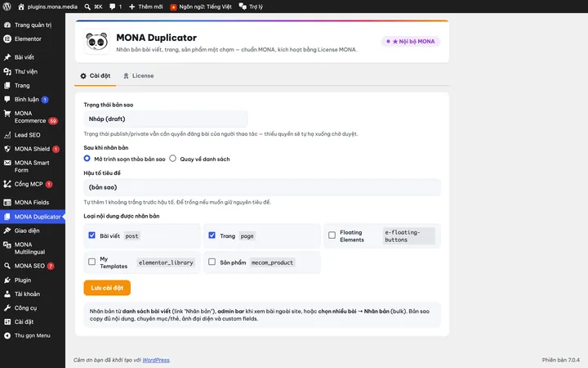Open comments bubble in admin bar
588x368 pixels.
[113, 7]
